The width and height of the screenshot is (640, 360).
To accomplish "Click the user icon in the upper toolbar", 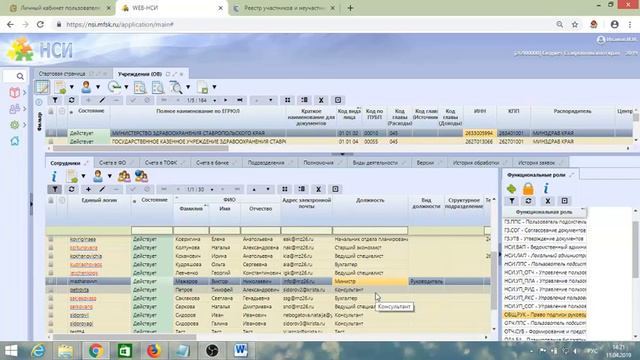I will [x=86, y=87].
